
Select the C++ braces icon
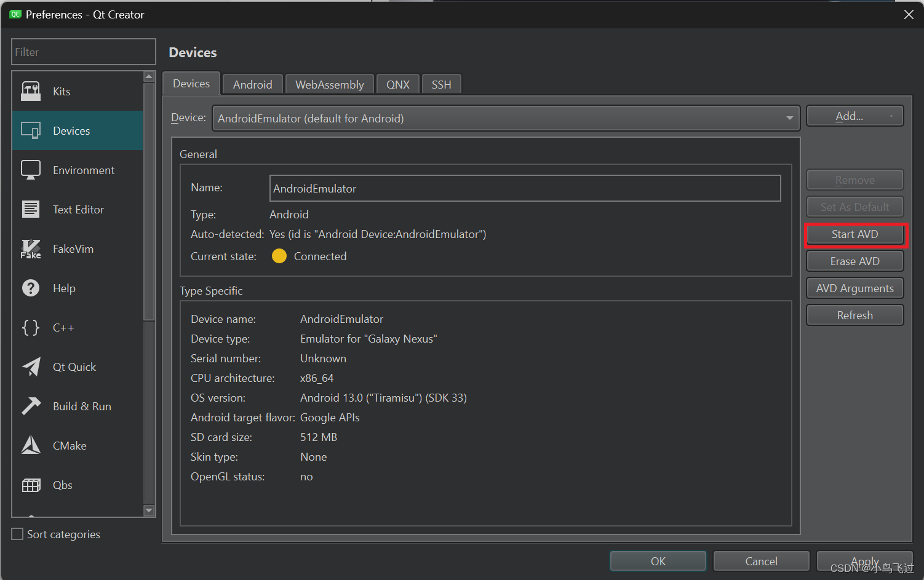click(x=31, y=327)
